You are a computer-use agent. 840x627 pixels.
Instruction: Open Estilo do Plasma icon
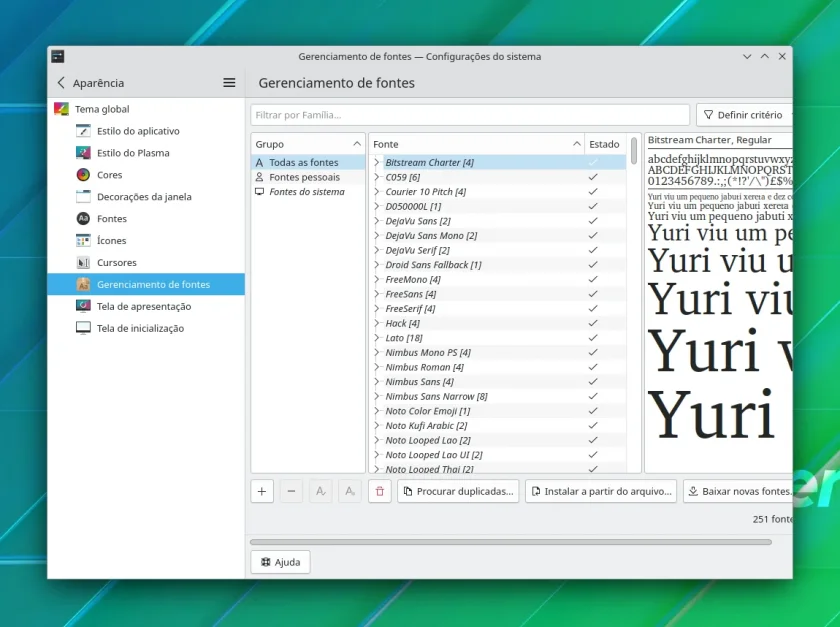tap(83, 153)
